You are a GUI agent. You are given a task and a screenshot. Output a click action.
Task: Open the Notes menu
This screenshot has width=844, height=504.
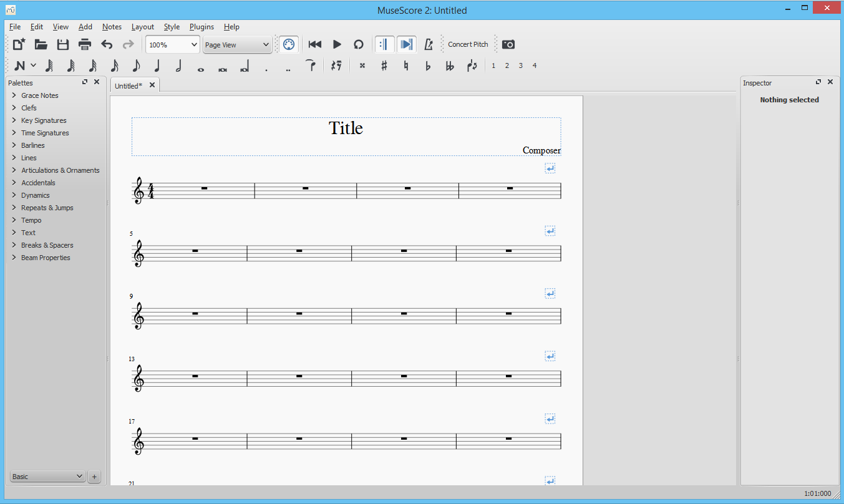(112, 27)
